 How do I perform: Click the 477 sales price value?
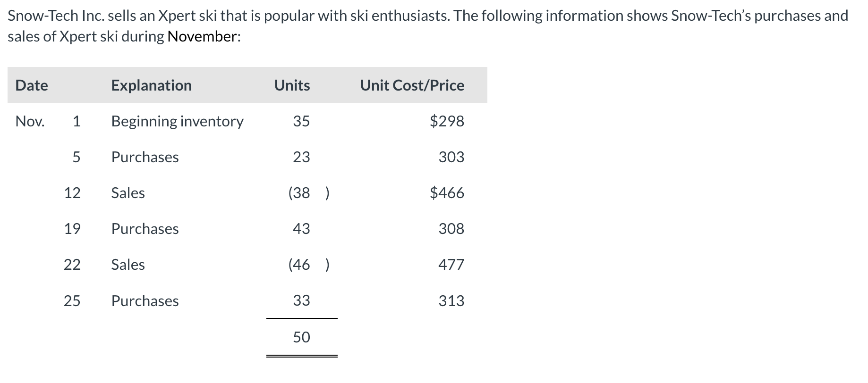pyautogui.click(x=451, y=265)
